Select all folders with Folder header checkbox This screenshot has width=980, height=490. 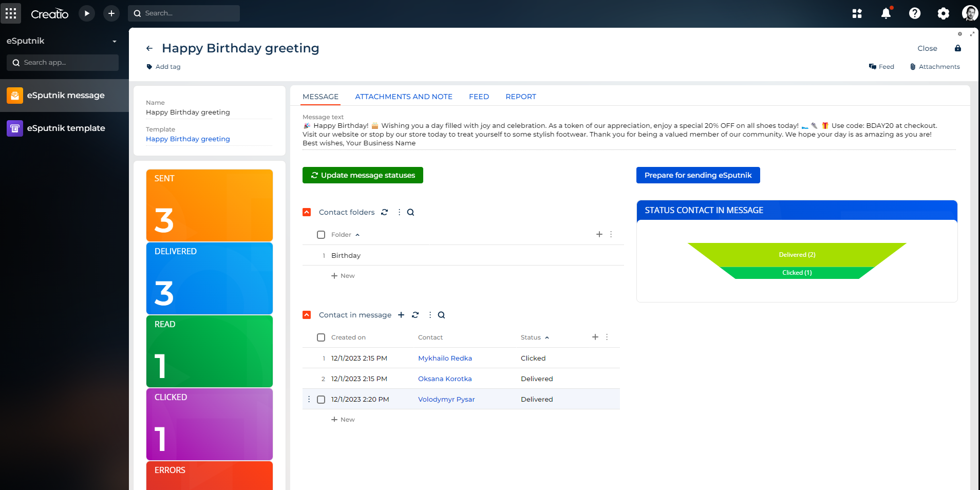point(321,235)
